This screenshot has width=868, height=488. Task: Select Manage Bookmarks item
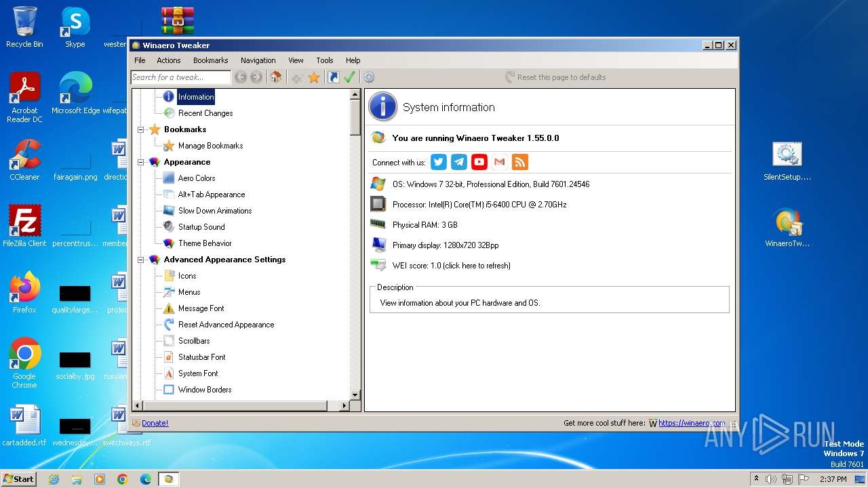[x=210, y=146]
